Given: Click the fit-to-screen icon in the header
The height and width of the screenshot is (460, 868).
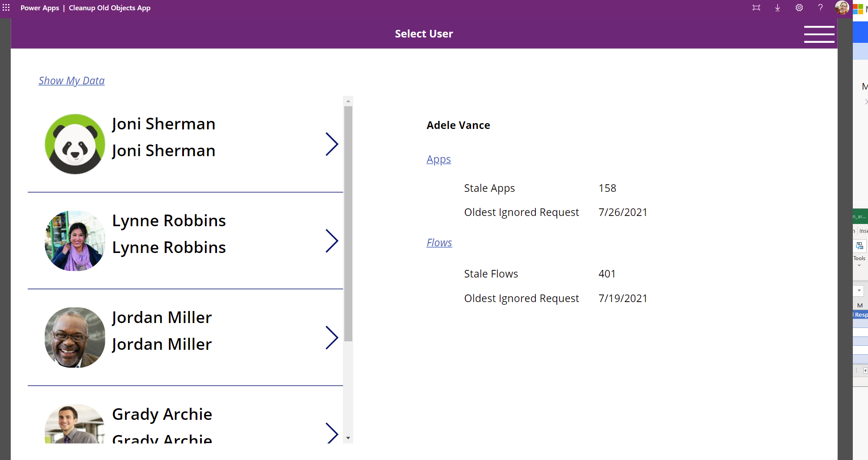Looking at the screenshot, I should (756, 8).
